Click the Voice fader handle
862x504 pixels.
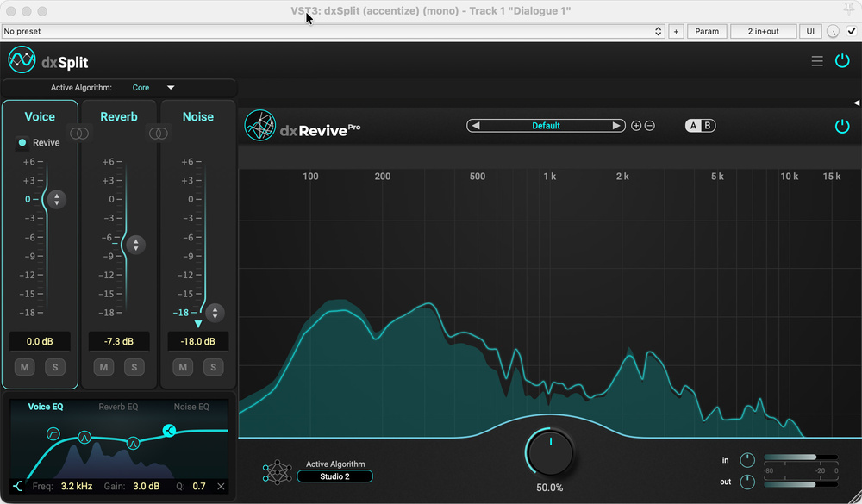click(x=57, y=200)
